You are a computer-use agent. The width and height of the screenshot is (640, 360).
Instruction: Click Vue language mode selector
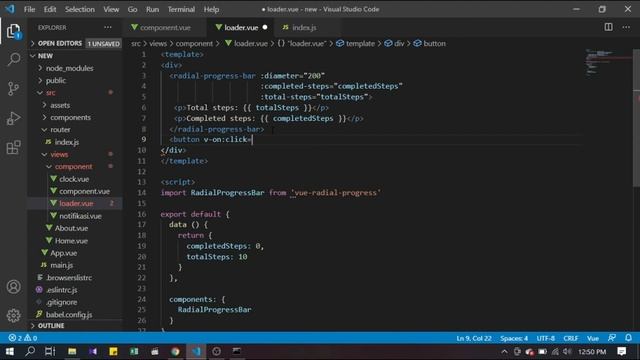pos(593,338)
